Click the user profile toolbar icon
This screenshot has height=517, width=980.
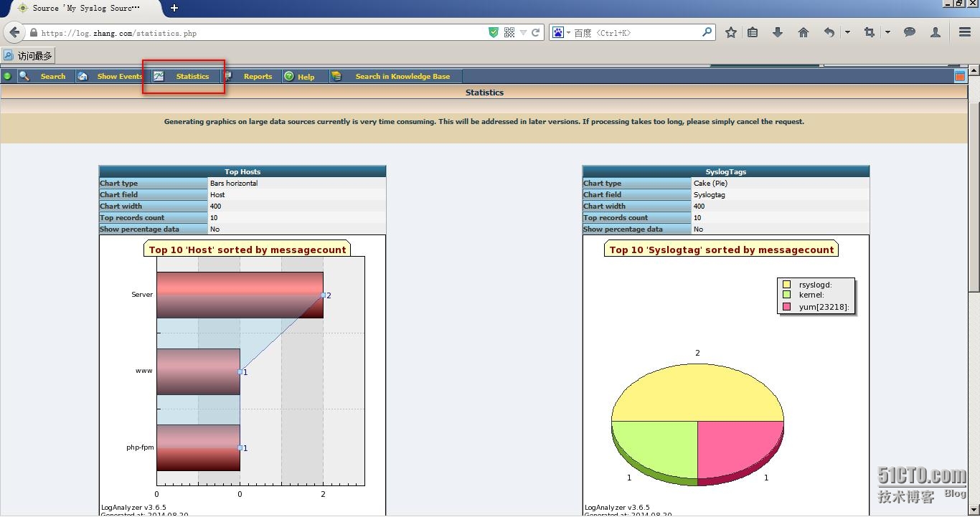936,32
